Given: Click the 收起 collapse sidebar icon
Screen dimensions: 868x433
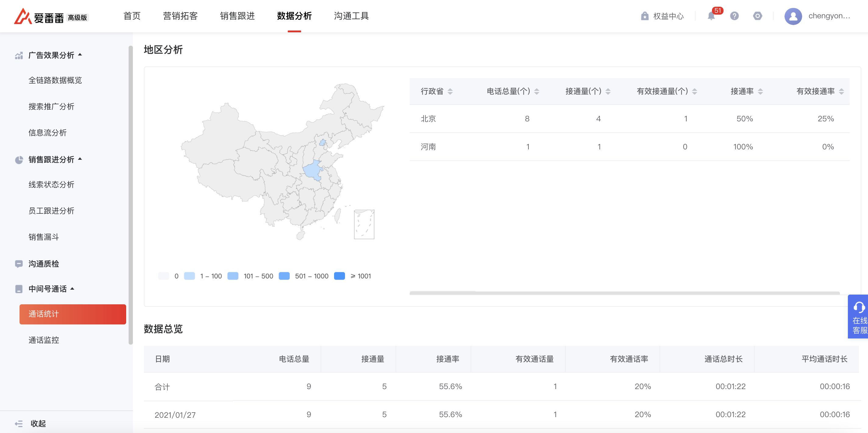Looking at the screenshot, I should click(19, 424).
